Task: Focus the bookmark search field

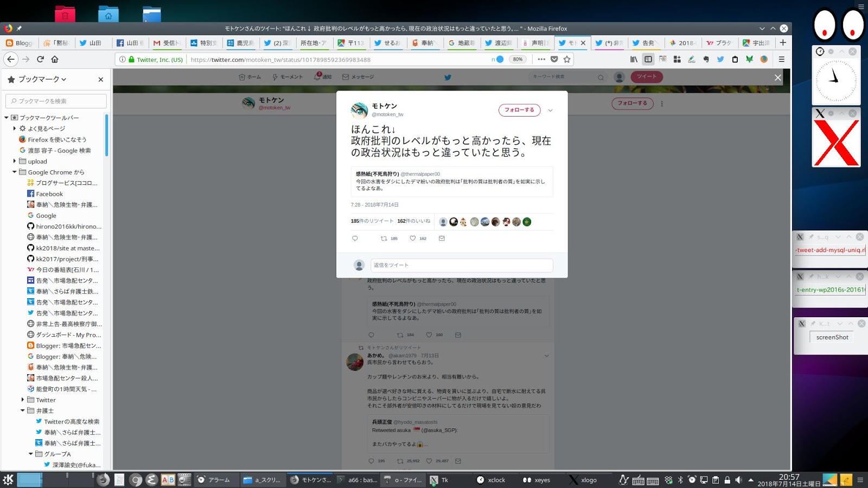Action: (56, 101)
